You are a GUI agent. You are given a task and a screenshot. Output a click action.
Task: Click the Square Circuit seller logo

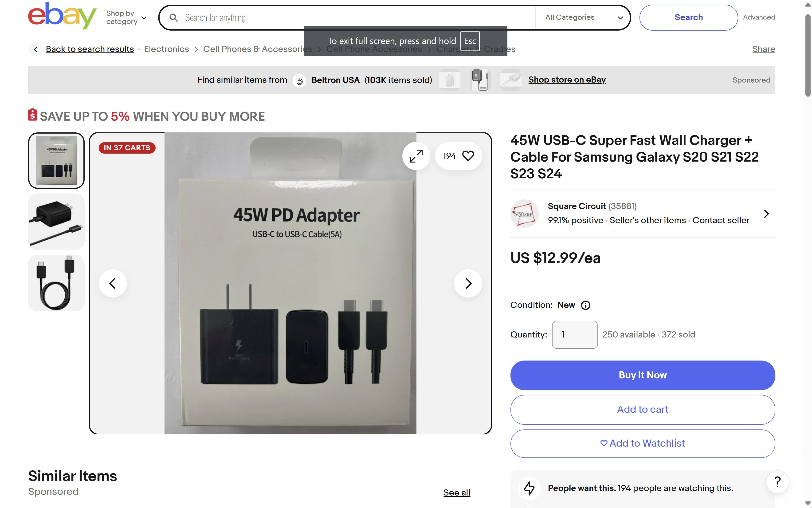[x=524, y=213]
